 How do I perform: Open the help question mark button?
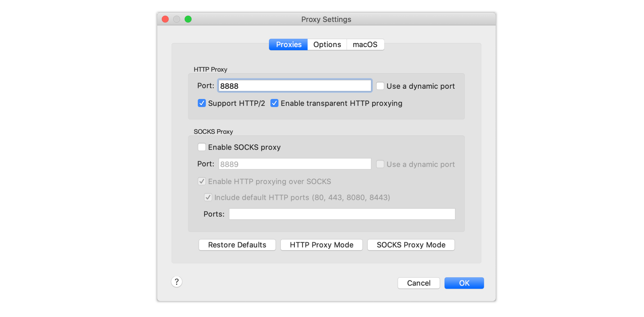[x=176, y=282]
